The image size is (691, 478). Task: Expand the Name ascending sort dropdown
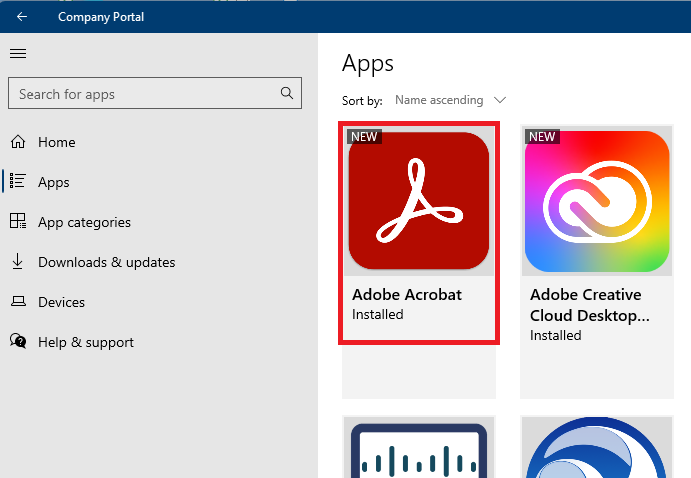click(450, 100)
